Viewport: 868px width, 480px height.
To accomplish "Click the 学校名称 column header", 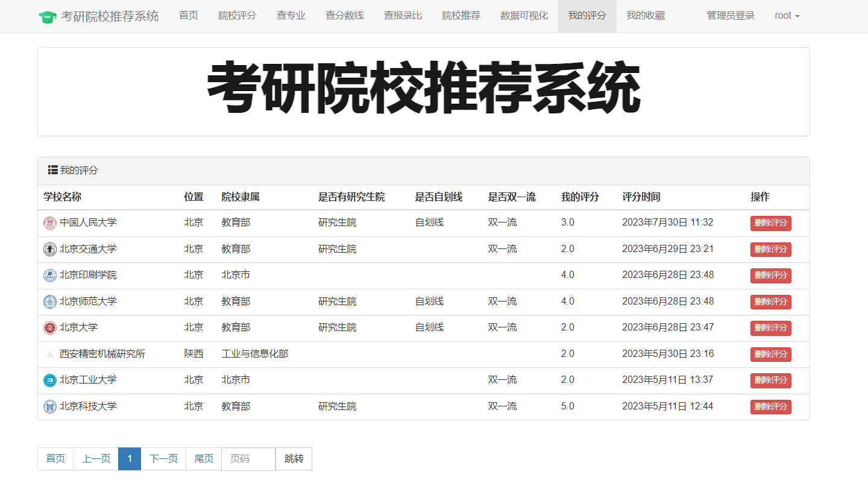I will click(x=63, y=197).
